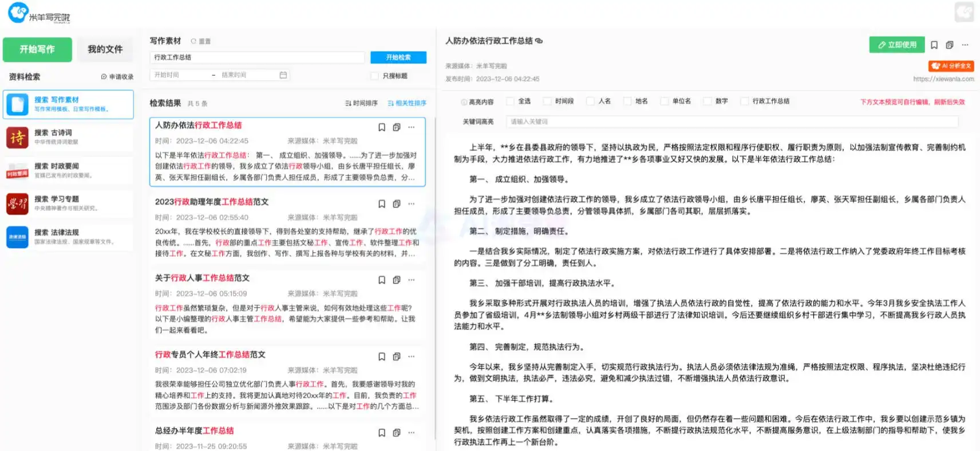Bookmark the 行政专员个人年终工作总结范文 result
The width and height of the screenshot is (980, 451).
pyautogui.click(x=382, y=356)
